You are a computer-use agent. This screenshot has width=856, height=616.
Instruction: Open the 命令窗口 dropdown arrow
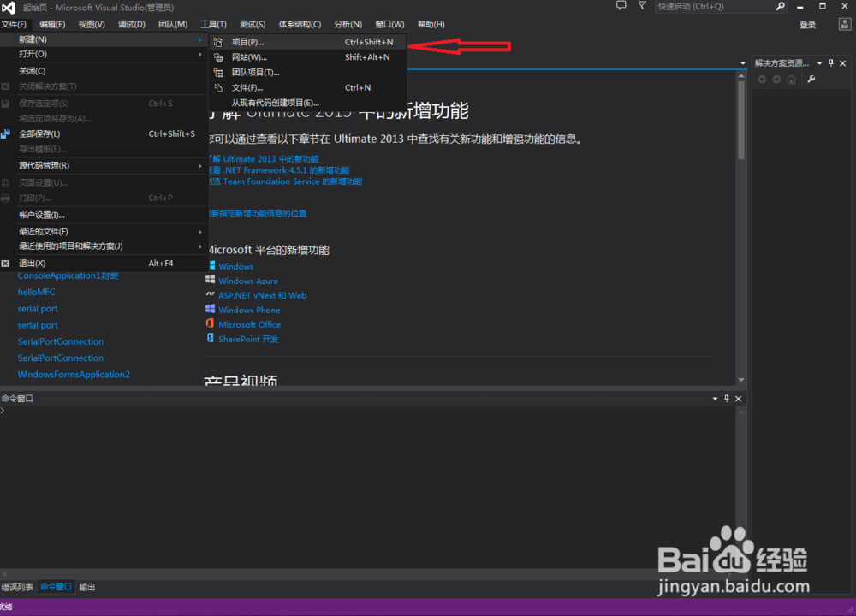tap(714, 398)
